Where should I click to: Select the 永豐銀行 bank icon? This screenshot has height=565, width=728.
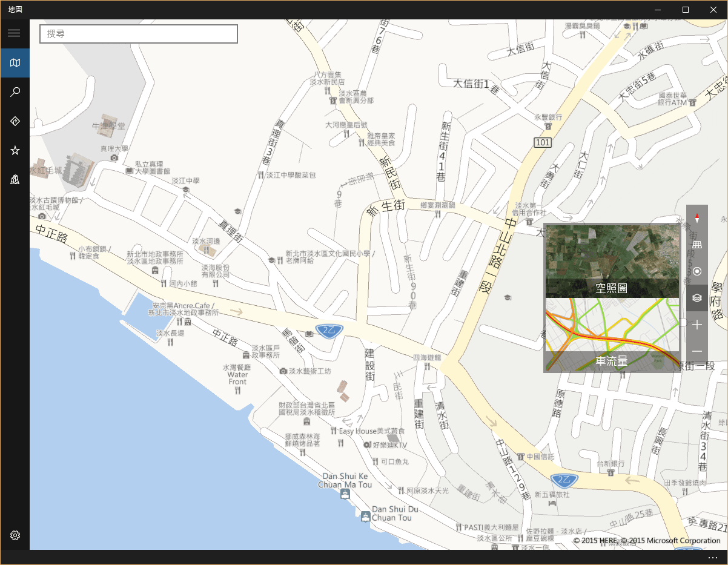tap(548, 127)
